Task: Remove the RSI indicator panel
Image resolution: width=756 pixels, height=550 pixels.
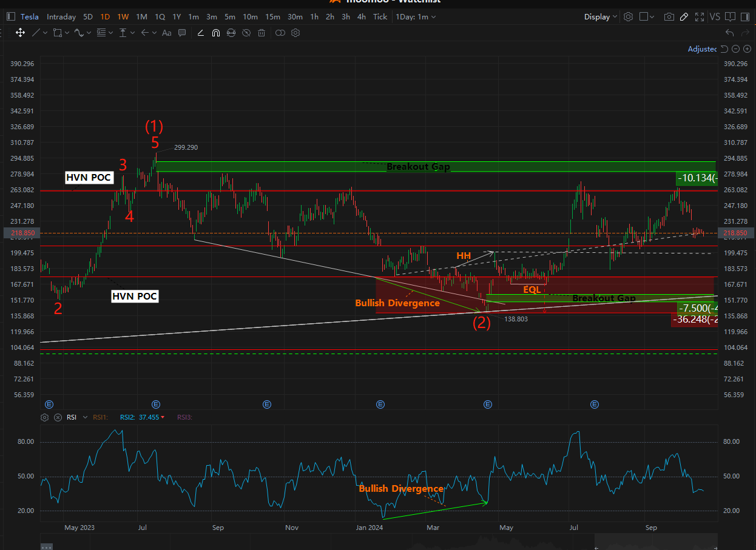Action: tap(58, 417)
